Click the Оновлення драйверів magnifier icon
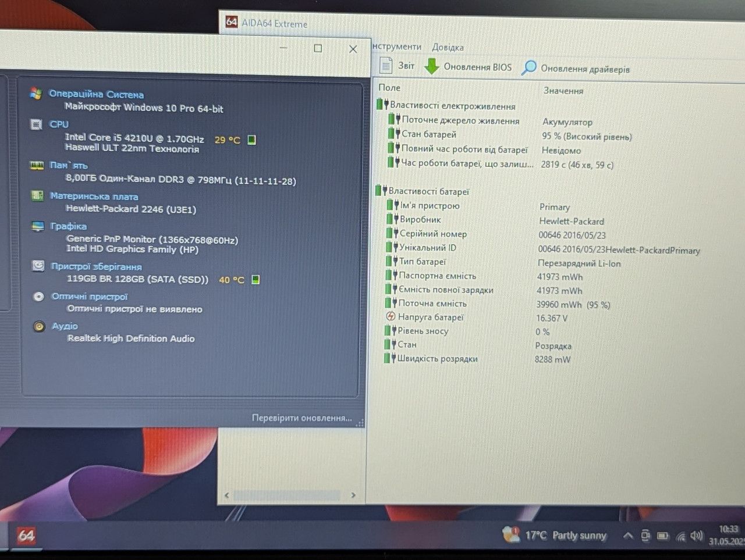 [x=528, y=68]
